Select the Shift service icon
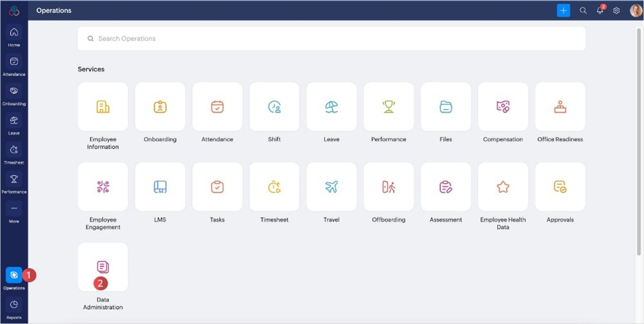Image resolution: width=644 pixels, height=324 pixels. 274,107
